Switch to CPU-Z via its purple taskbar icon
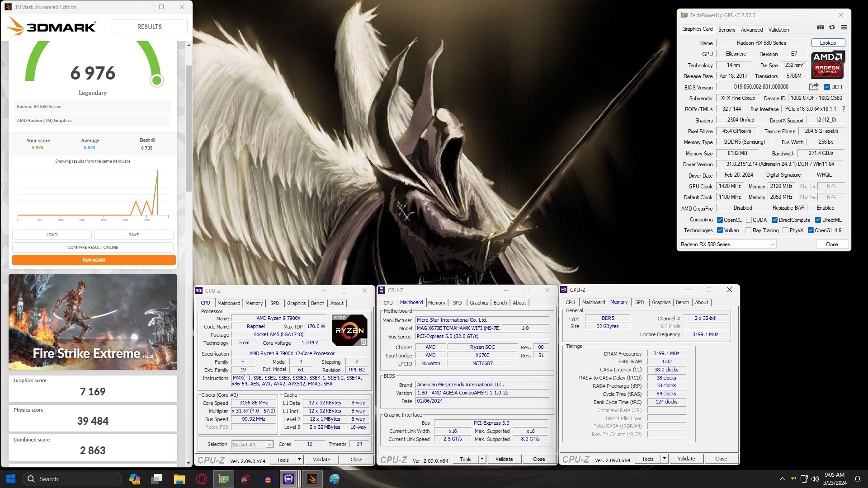 coord(288,479)
